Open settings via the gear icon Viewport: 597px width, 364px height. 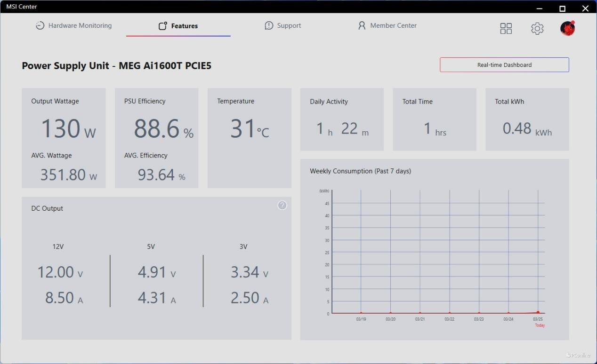pos(537,29)
